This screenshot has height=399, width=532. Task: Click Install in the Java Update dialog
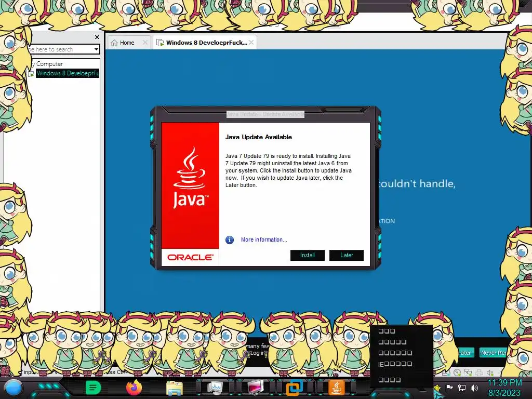pyautogui.click(x=308, y=255)
